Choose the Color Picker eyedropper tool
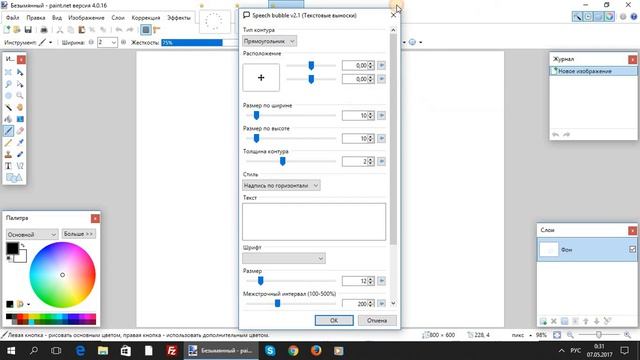640x360 pixels. coord(20,143)
